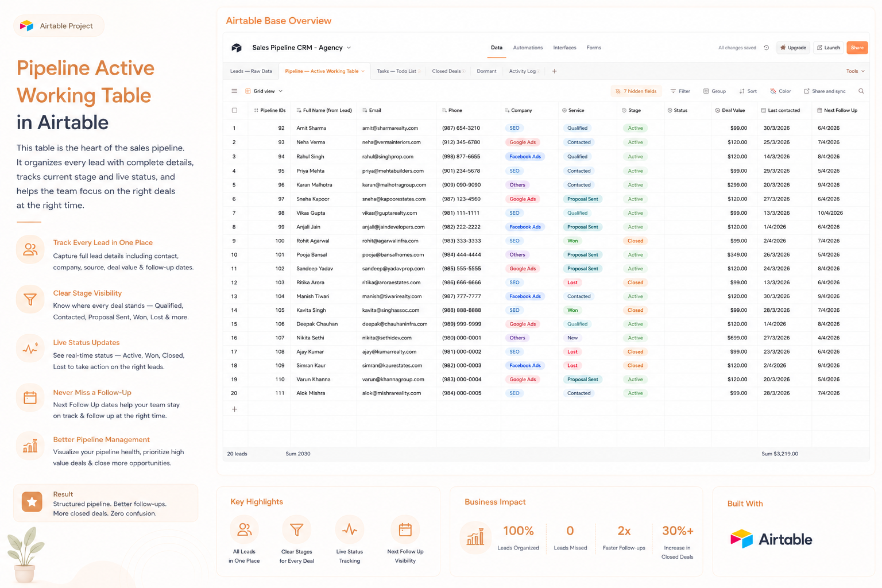The height and width of the screenshot is (588, 882).
Task: Click the Service column field icon
Action: click(564, 110)
